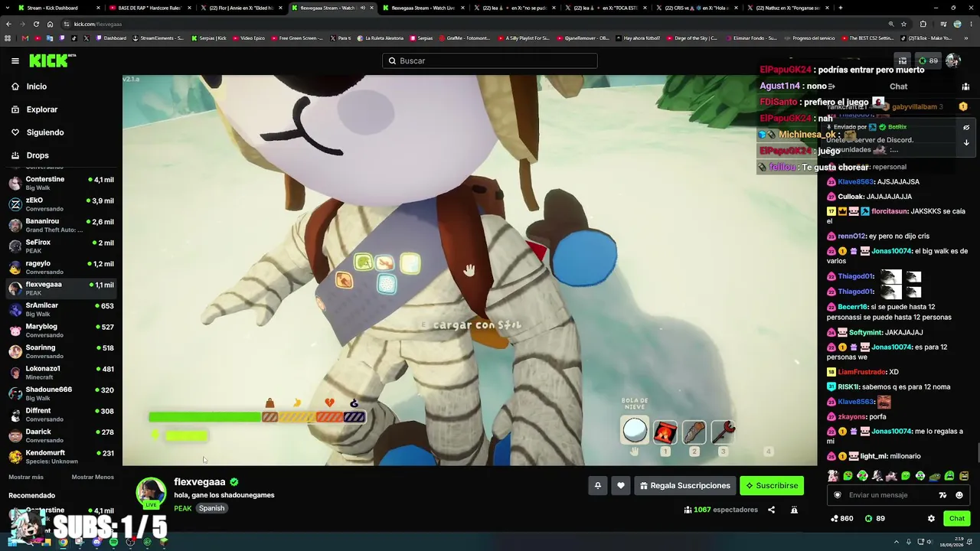Switch to BASE DE RAP browser tab

pos(149,8)
